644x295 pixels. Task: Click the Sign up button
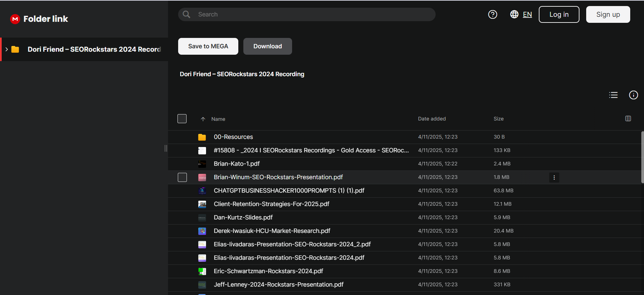[608, 14]
